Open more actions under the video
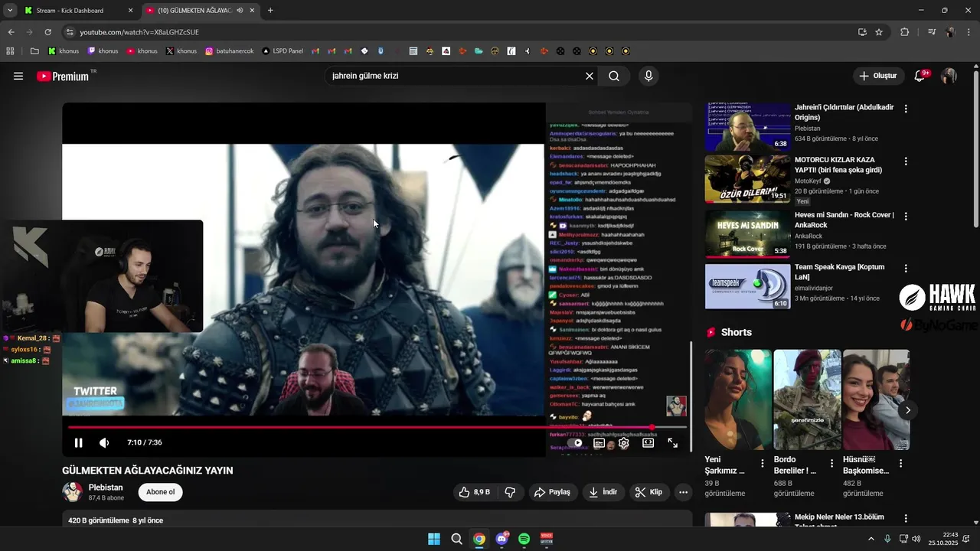Viewport: 980px width, 551px height. coord(683,492)
